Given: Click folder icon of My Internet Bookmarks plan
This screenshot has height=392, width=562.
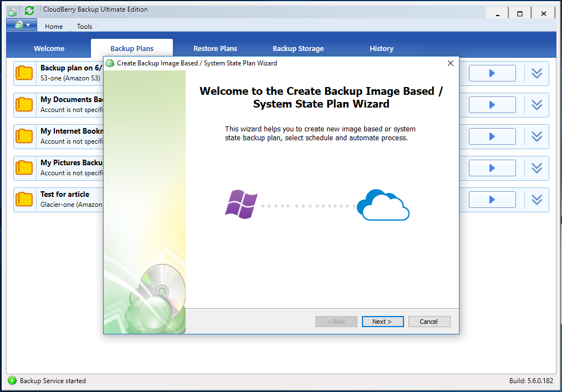Looking at the screenshot, I should coord(24,136).
